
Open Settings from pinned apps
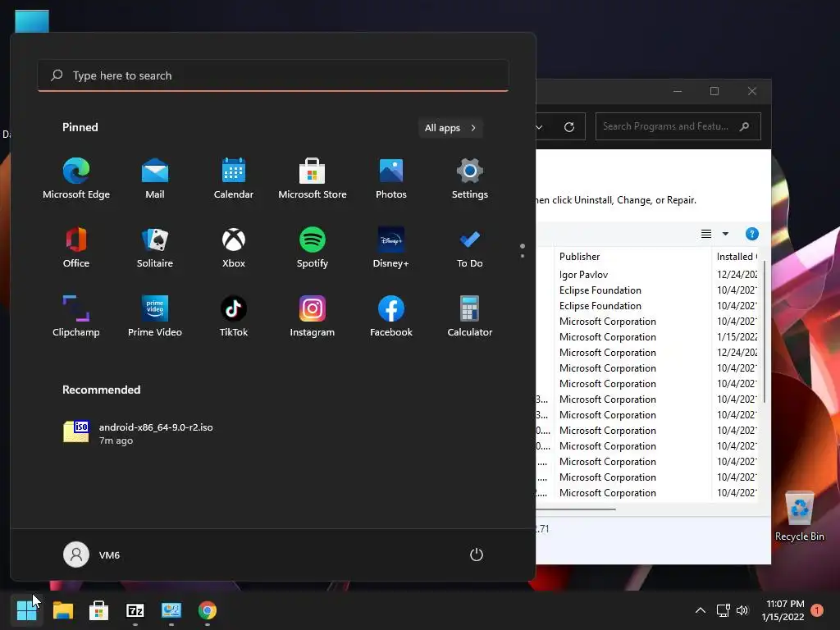(x=470, y=178)
